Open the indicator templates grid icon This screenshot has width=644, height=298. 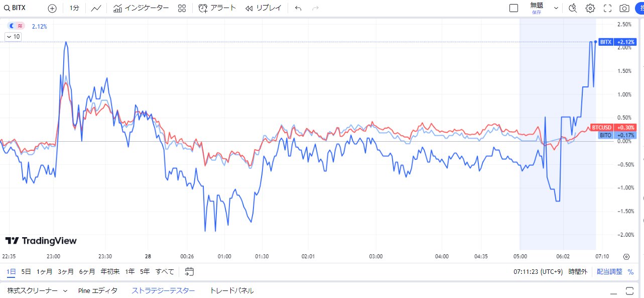tap(182, 8)
